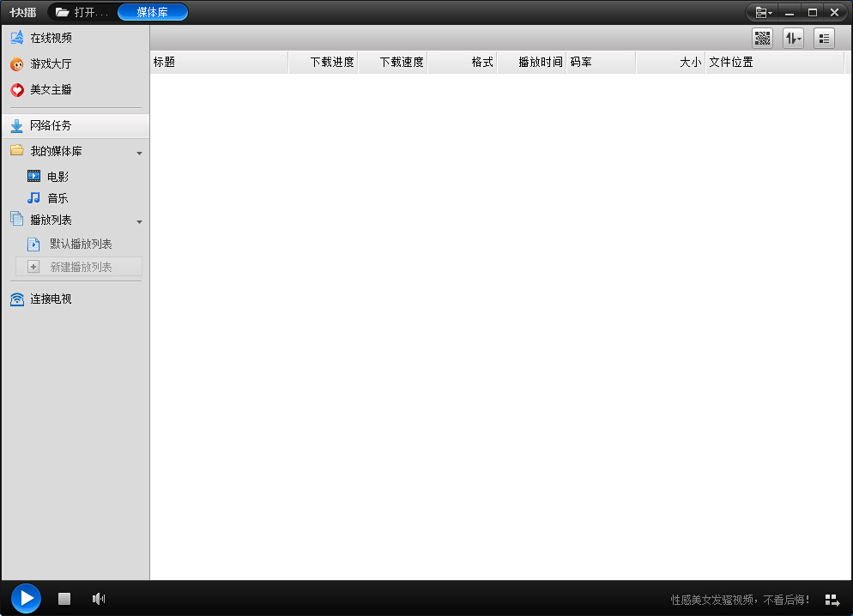The height and width of the screenshot is (616, 853).
Task: Open the sort order dropdown button
Action: (793, 39)
